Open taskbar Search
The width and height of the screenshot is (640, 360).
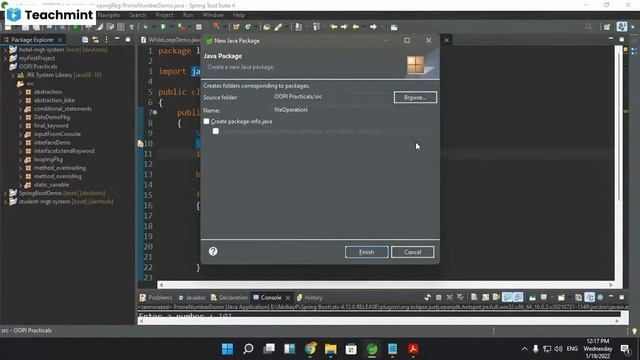248,349
